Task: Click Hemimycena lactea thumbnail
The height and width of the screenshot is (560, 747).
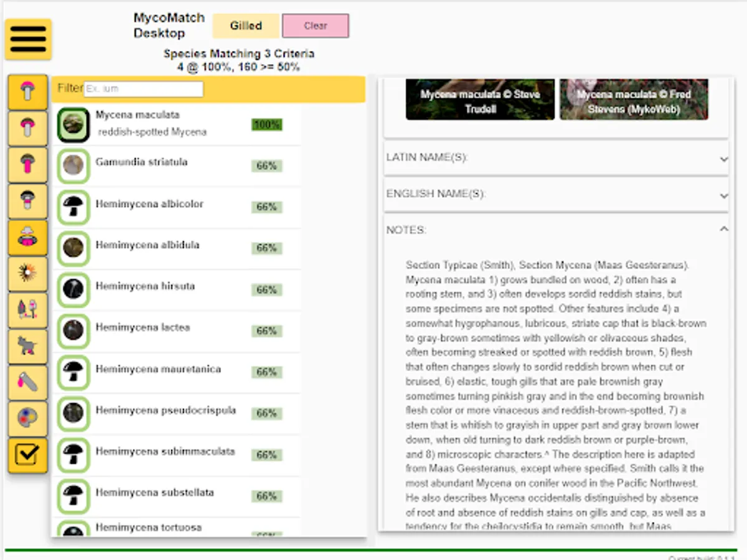Action: click(73, 330)
